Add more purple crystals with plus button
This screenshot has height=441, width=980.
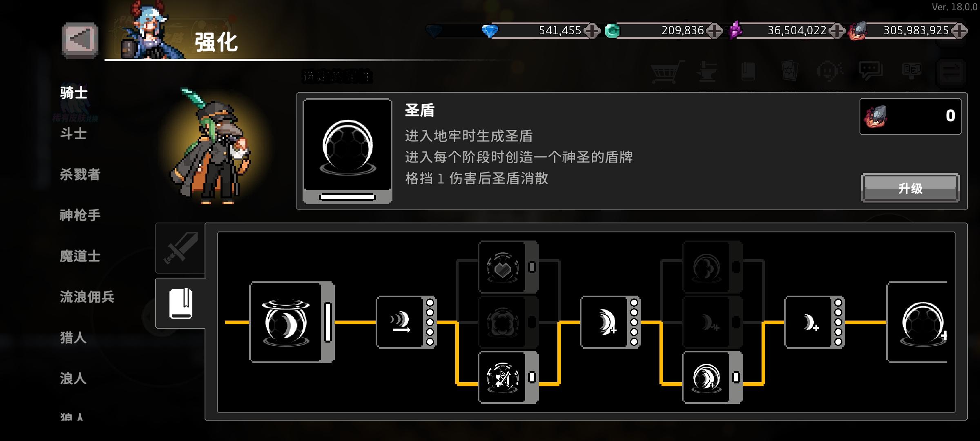pyautogui.click(x=837, y=31)
